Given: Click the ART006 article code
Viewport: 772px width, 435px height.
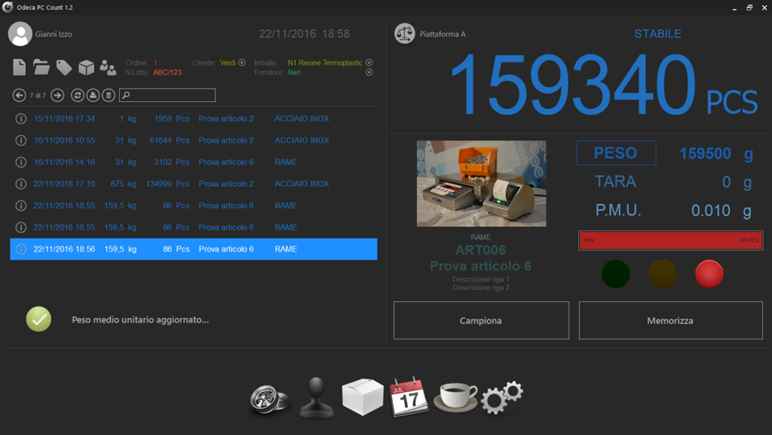Looking at the screenshot, I should pyautogui.click(x=481, y=250).
